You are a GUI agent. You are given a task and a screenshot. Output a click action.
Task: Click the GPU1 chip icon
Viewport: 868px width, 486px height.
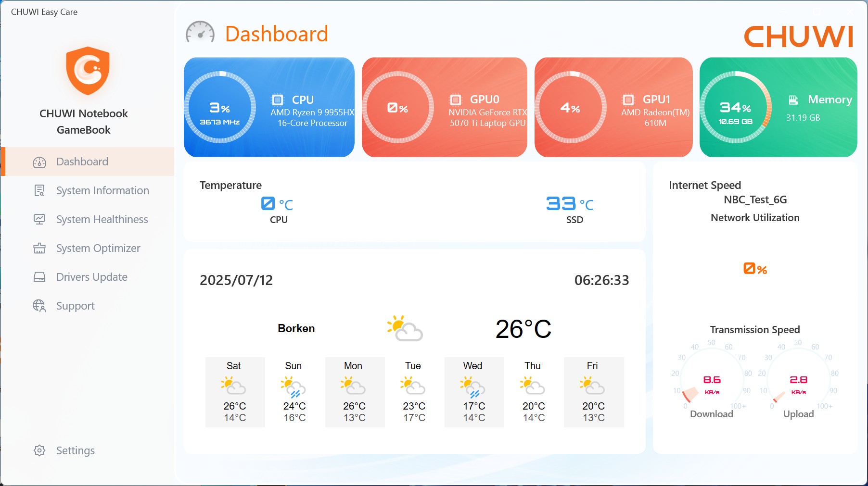pos(628,100)
